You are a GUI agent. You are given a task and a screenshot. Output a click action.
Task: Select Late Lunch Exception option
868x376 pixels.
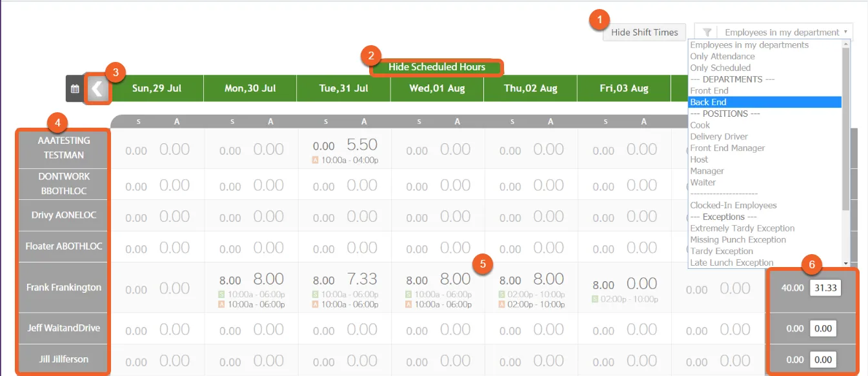click(732, 262)
